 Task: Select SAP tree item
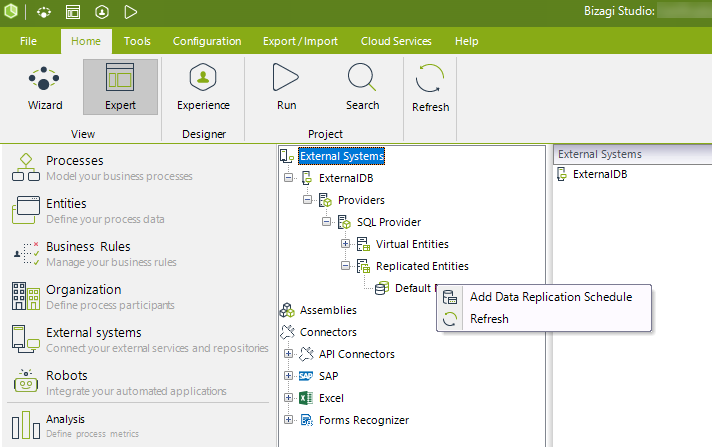pos(328,376)
